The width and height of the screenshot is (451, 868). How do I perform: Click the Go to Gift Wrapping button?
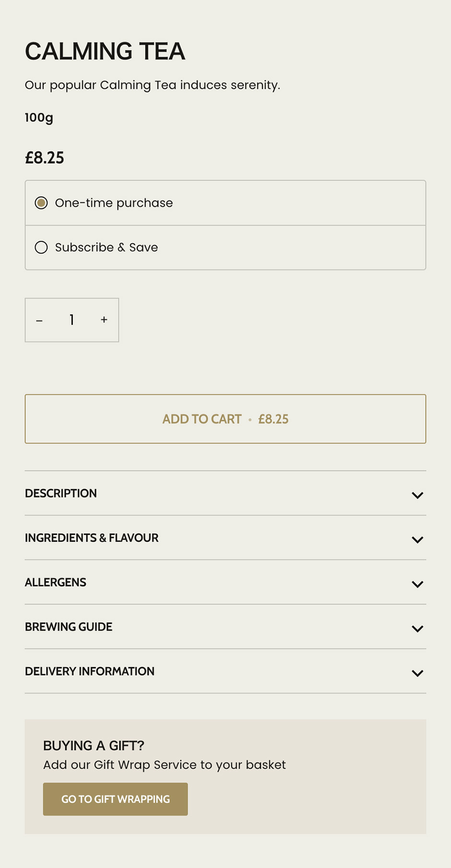(116, 799)
